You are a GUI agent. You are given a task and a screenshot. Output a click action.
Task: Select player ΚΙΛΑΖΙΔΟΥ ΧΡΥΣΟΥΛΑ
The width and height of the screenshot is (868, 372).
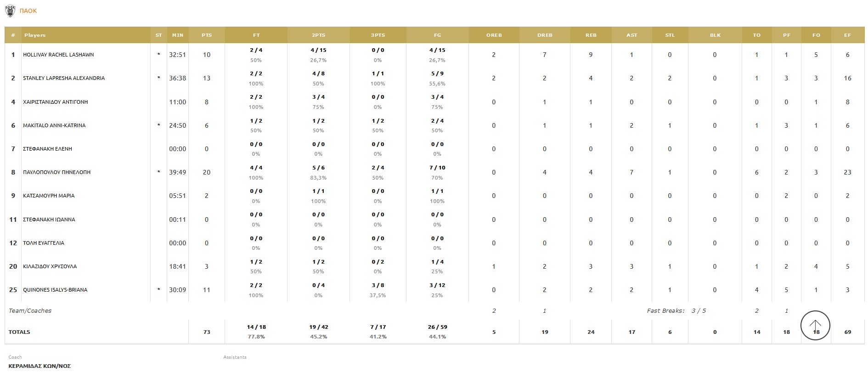click(x=50, y=266)
